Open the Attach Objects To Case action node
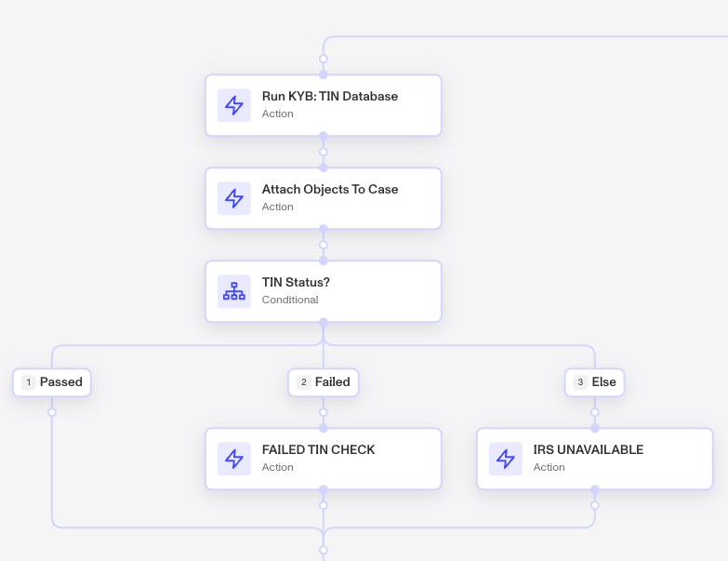The image size is (728, 561). point(324,198)
